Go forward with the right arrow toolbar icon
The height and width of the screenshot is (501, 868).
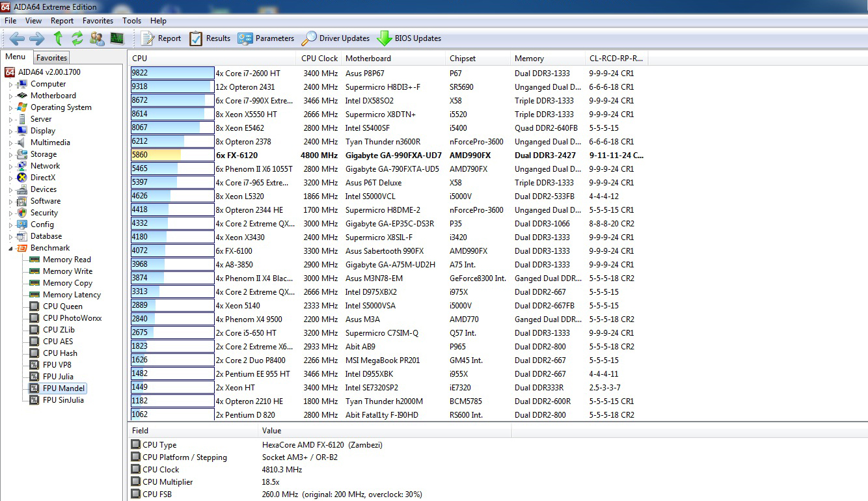pos(37,38)
